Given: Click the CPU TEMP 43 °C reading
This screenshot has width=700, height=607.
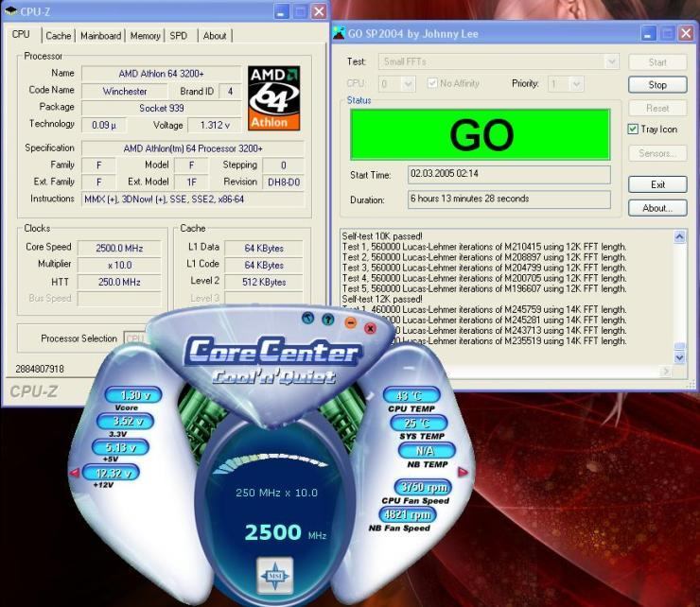Looking at the screenshot, I should (411, 395).
